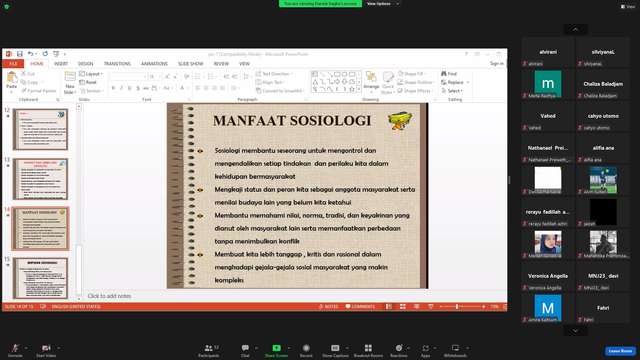Click the Paste clipboard icon
This screenshot has height=360, width=640.
[x=12, y=77]
